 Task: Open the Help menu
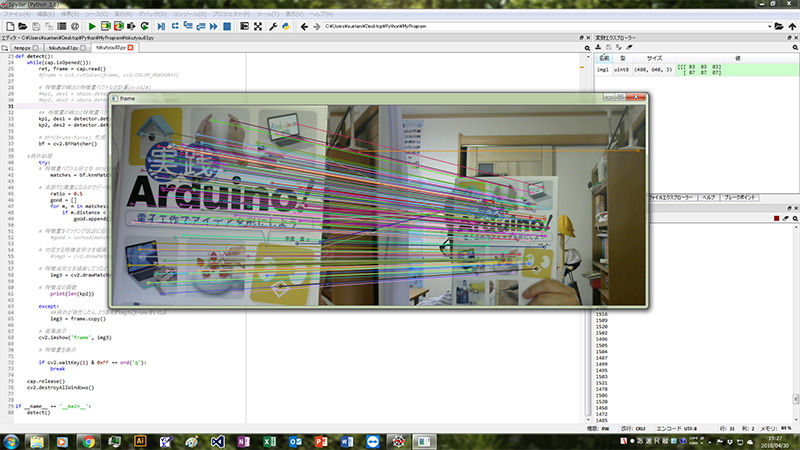pyautogui.click(x=321, y=14)
